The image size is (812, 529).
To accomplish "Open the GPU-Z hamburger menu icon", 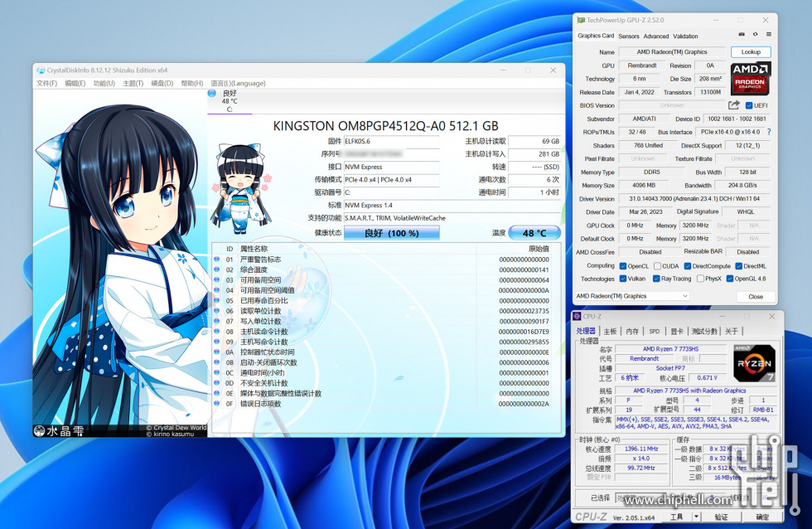I will point(769,34).
